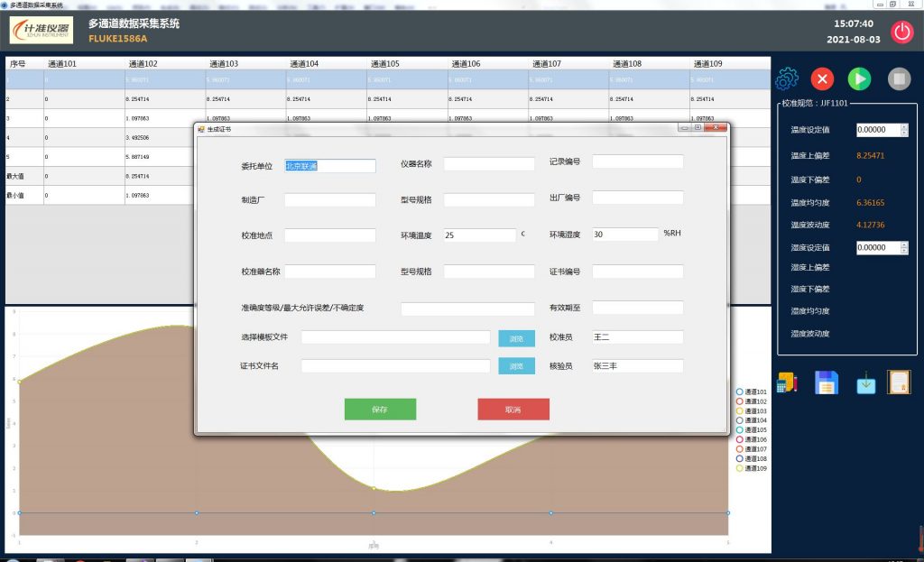Click the green 保存 button
This screenshot has height=562, width=924.
click(380, 410)
